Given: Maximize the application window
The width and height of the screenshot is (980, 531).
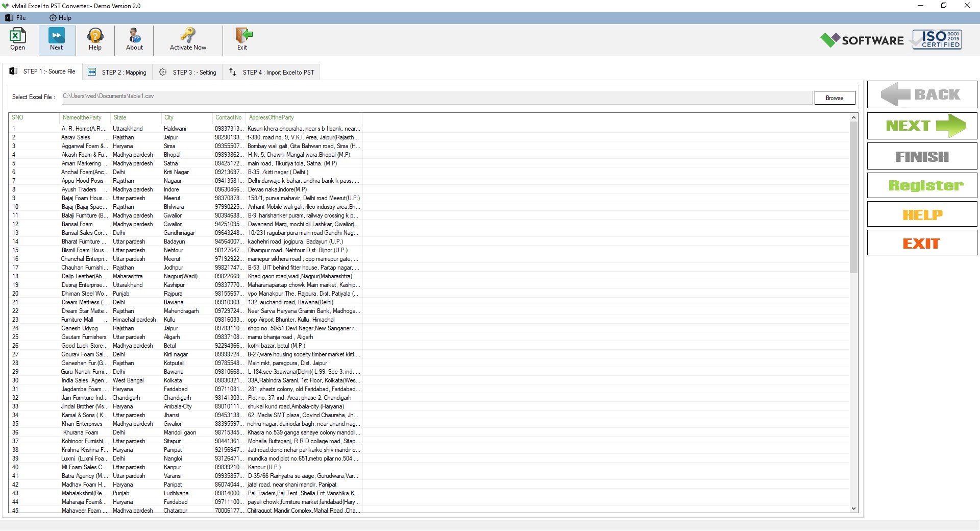Looking at the screenshot, I should pyautogui.click(x=944, y=6).
